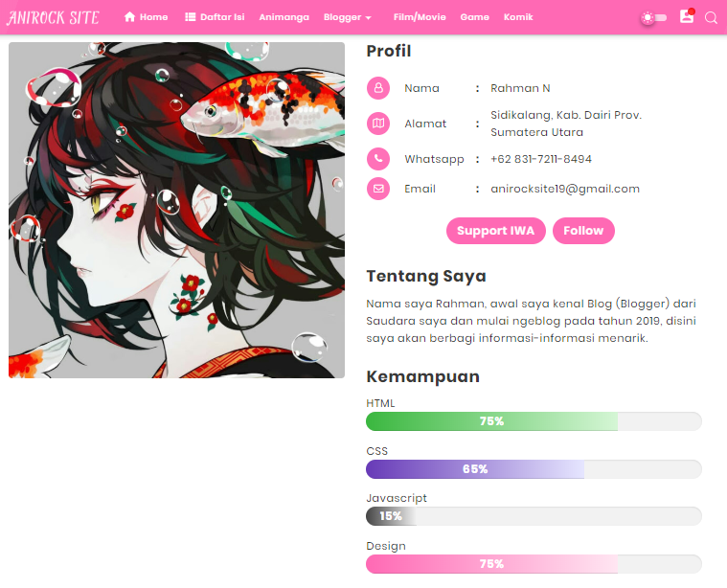Click the anime profile picture

176,210
